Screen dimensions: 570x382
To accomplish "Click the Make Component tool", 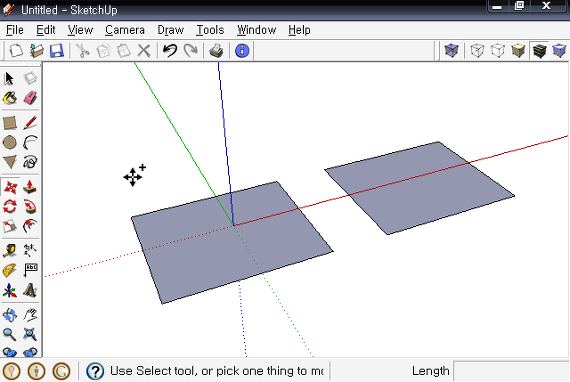I will point(30,78).
